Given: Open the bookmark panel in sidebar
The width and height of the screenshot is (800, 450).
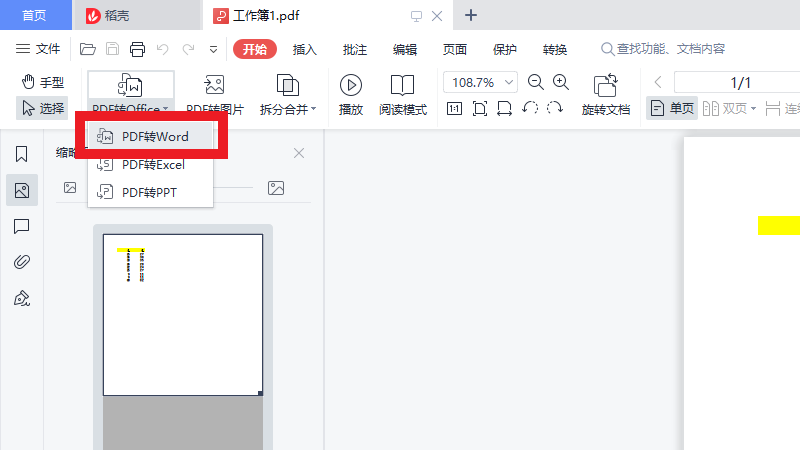Looking at the screenshot, I should point(21,153).
